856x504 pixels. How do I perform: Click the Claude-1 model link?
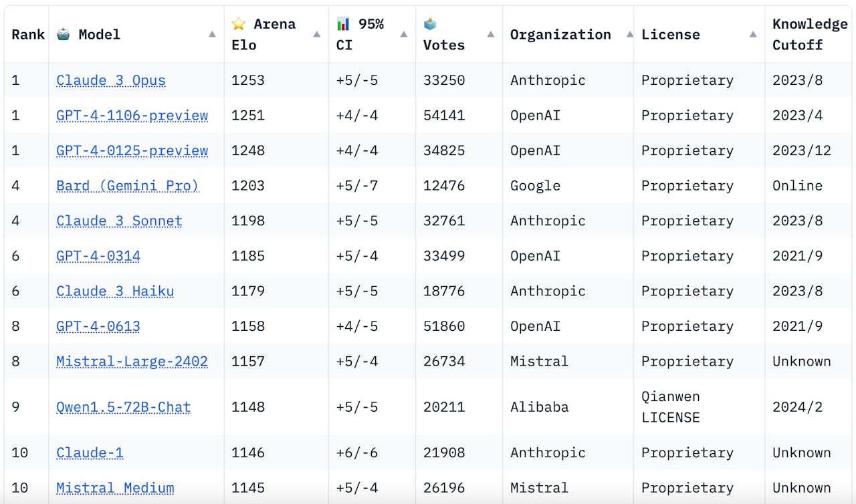pyautogui.click(x=90, y=453)
